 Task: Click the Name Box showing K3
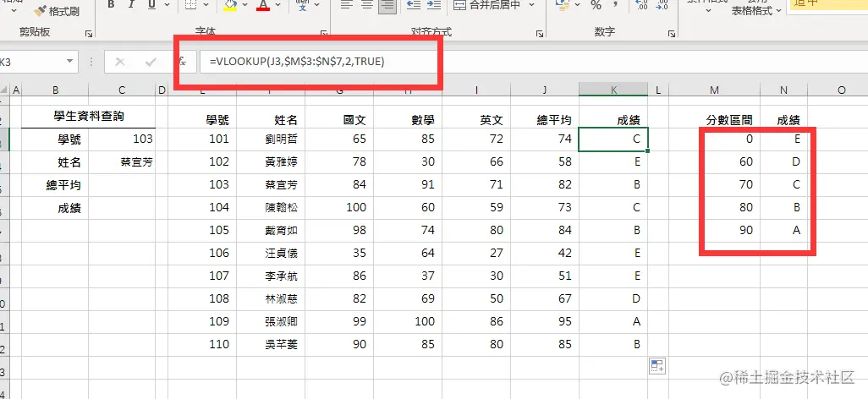[x=33, y=62]
